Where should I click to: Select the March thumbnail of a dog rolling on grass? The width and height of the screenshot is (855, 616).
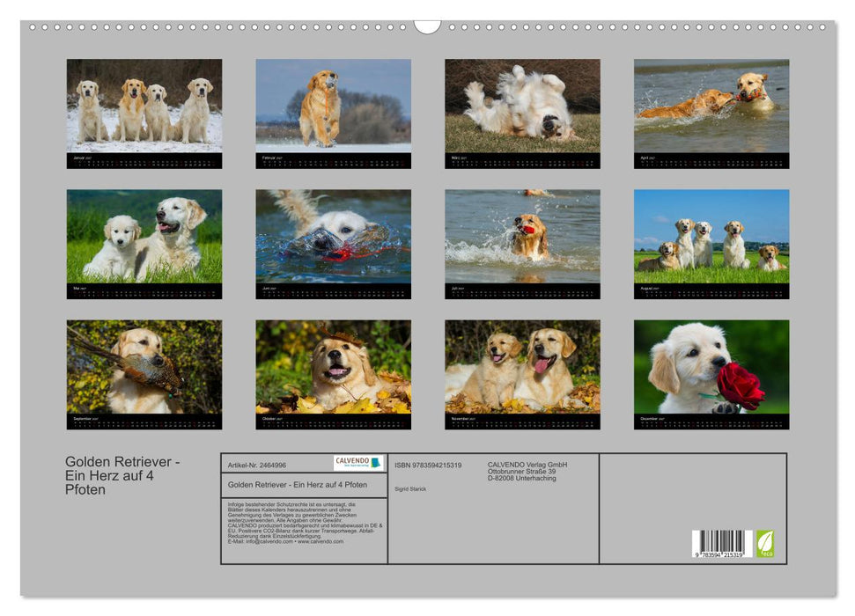522,114
